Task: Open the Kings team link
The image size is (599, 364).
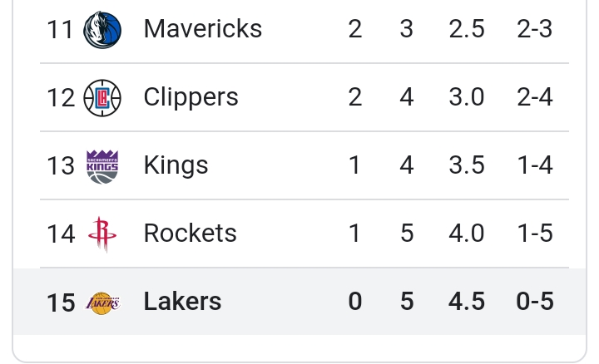Action: coord(176,165)
